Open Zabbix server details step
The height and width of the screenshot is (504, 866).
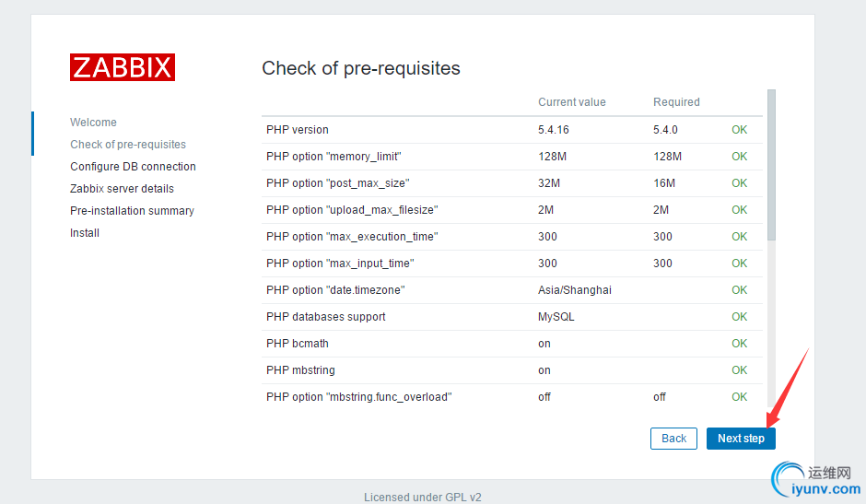(x=122, y=189)
